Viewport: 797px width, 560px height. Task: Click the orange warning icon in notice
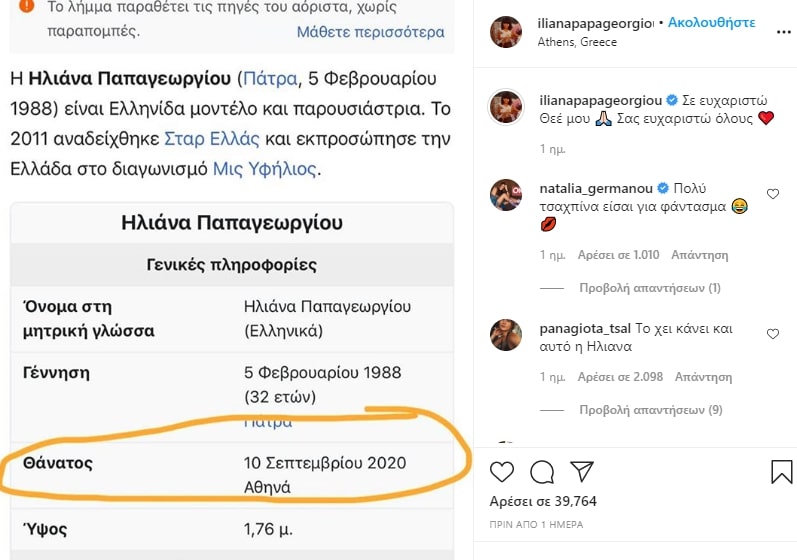pos(26,6)
